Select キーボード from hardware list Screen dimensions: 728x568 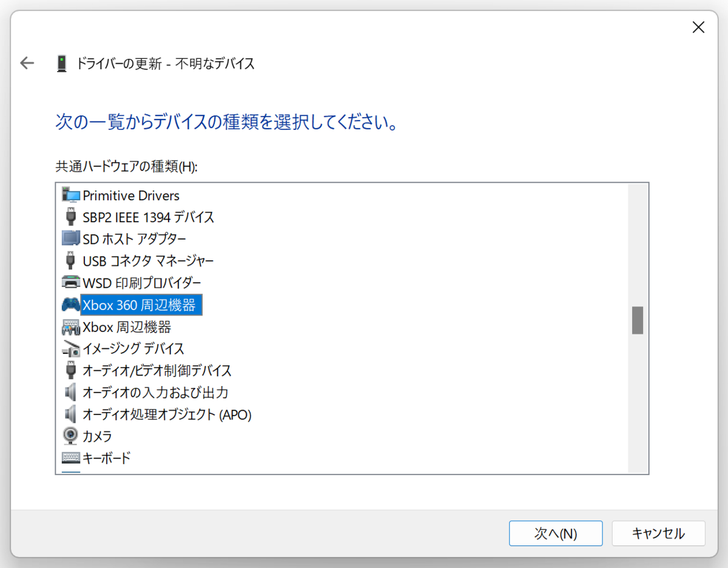106,458
